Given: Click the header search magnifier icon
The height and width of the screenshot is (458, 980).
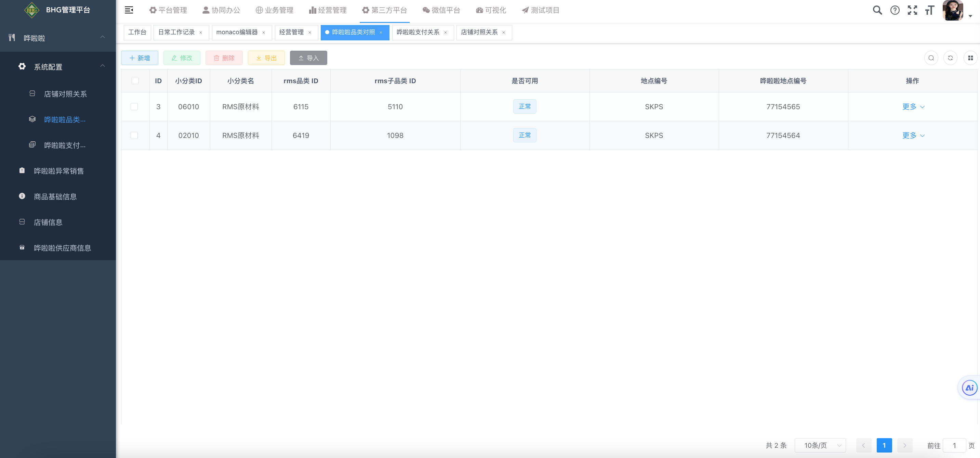Looking at the screenshot, I should click(x=877, y=10).
